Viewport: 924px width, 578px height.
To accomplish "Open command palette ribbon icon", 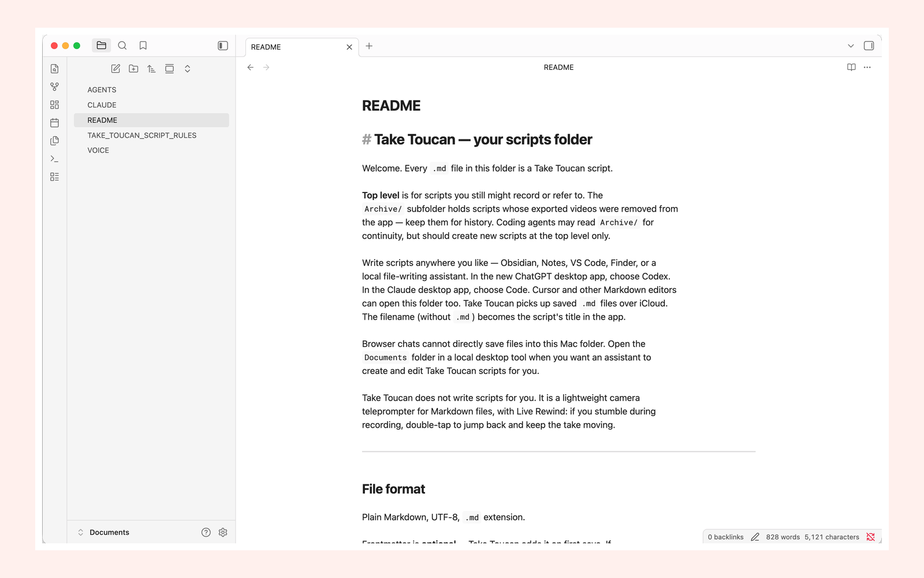I will click(x=55, y=158).
